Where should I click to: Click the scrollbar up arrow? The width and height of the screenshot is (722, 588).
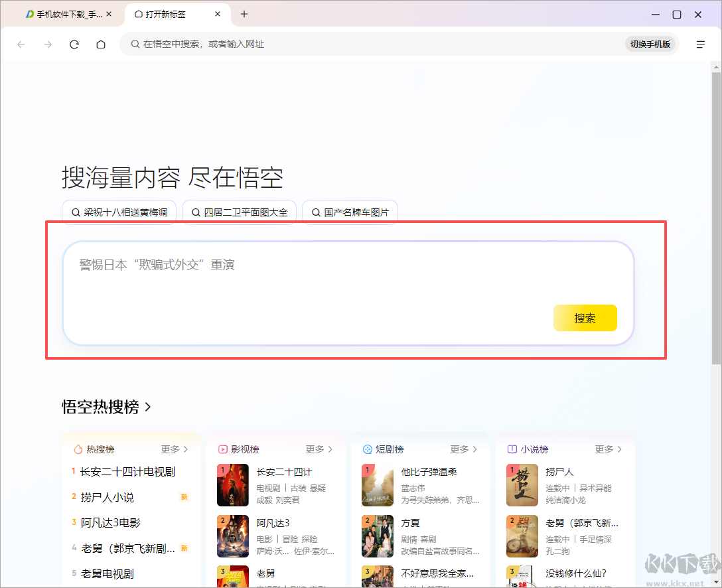[x=716, y=67]
